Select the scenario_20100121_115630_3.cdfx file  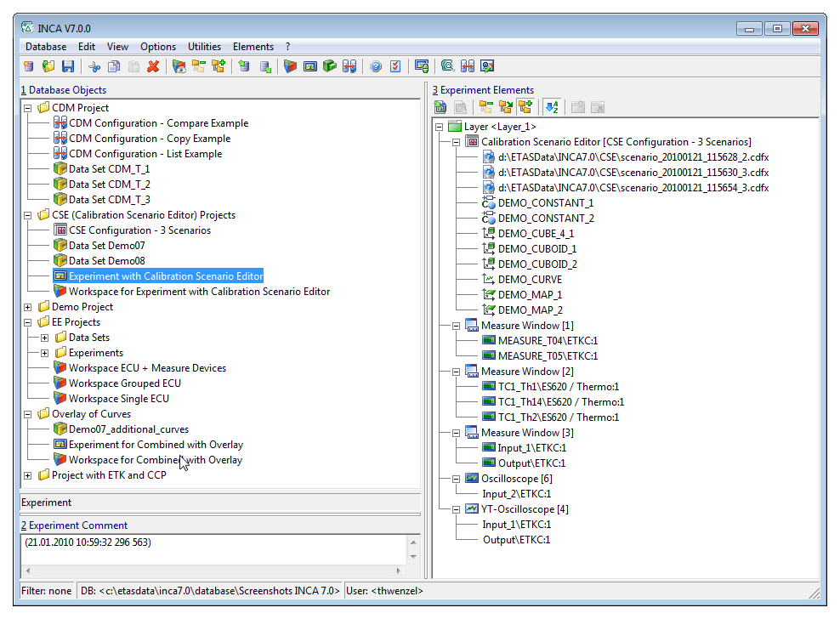pyautogui.click(x=633, y=173)
